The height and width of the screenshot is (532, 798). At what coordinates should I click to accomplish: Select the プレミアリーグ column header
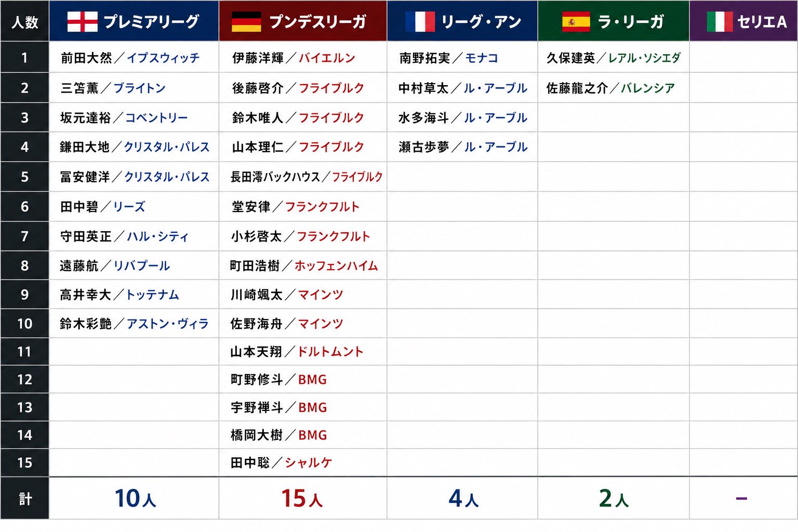134,21
